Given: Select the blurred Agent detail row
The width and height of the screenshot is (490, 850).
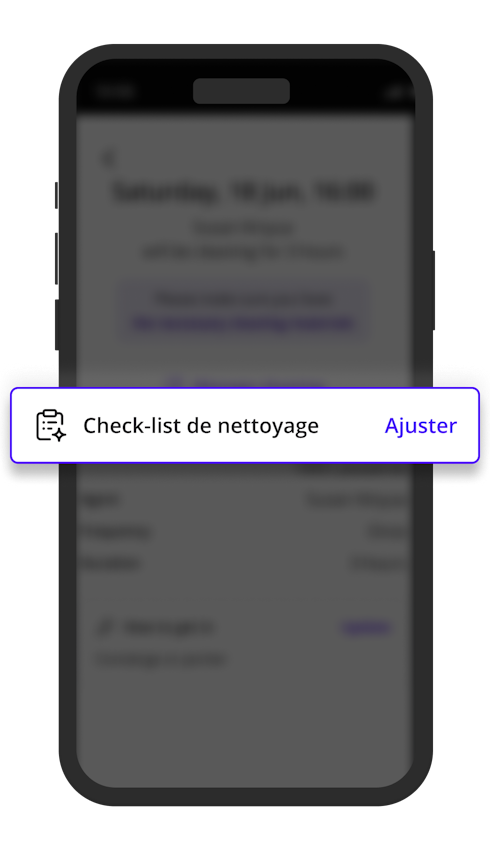Looking at the screenshot, I should [244, 500].
